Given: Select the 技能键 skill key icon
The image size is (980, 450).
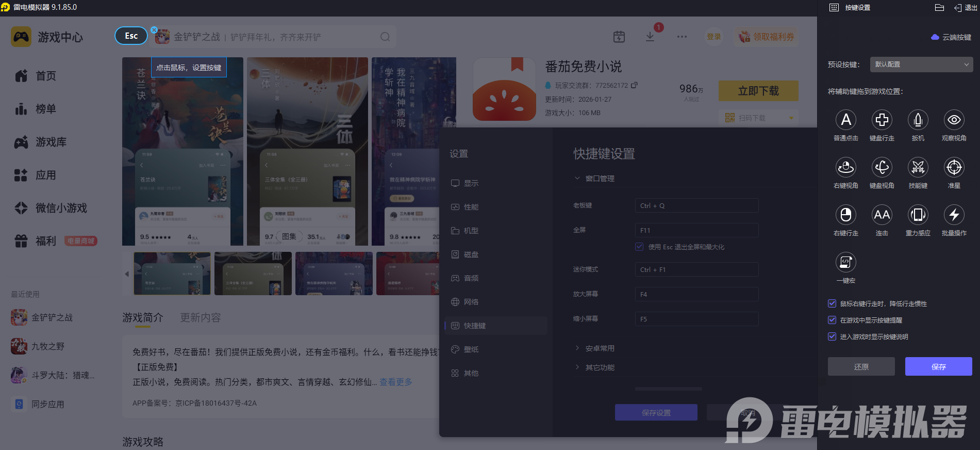Looking at the screenshot, I should point(918,168).
